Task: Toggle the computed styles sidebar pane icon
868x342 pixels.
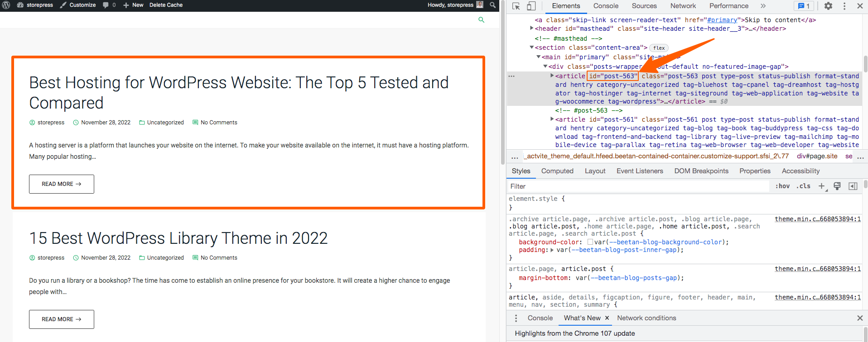Action: 853,186
